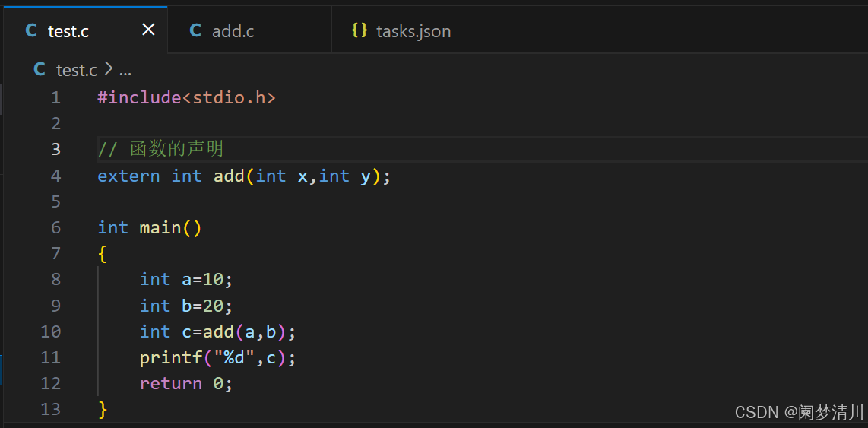The height and width of the screenshot is (428, 868).
Task: Click 'return 0;' statement
Action: (186, 383)
